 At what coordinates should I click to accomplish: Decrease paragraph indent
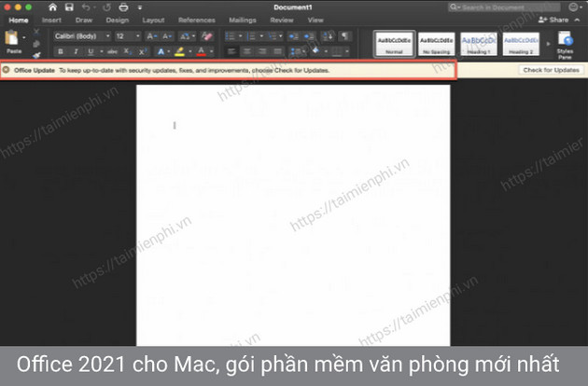(x=293, y=36)
